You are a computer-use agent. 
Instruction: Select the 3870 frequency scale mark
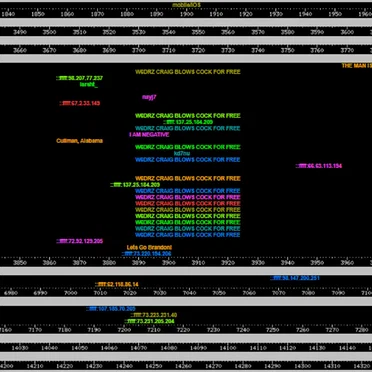79,263
